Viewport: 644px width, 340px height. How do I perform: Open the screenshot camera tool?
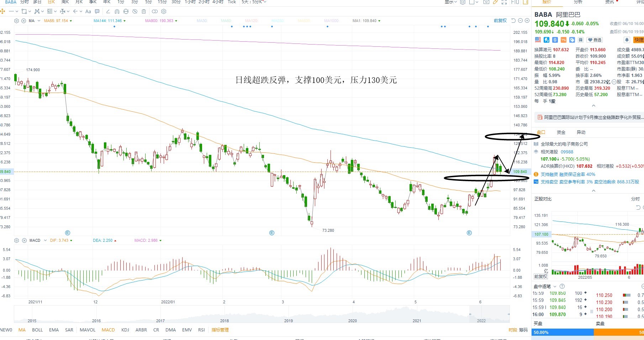[x=486, y=2]
